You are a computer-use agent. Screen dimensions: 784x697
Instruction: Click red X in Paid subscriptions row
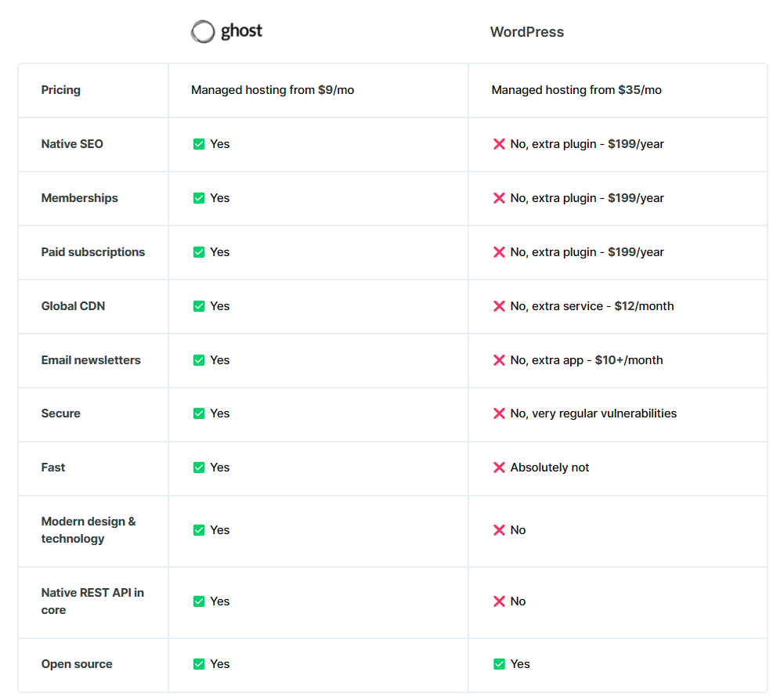coord(499,252)
